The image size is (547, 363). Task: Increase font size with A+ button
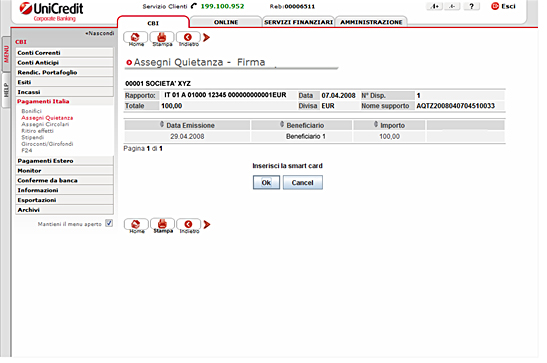pyautogui.click(x=435, y=6)
